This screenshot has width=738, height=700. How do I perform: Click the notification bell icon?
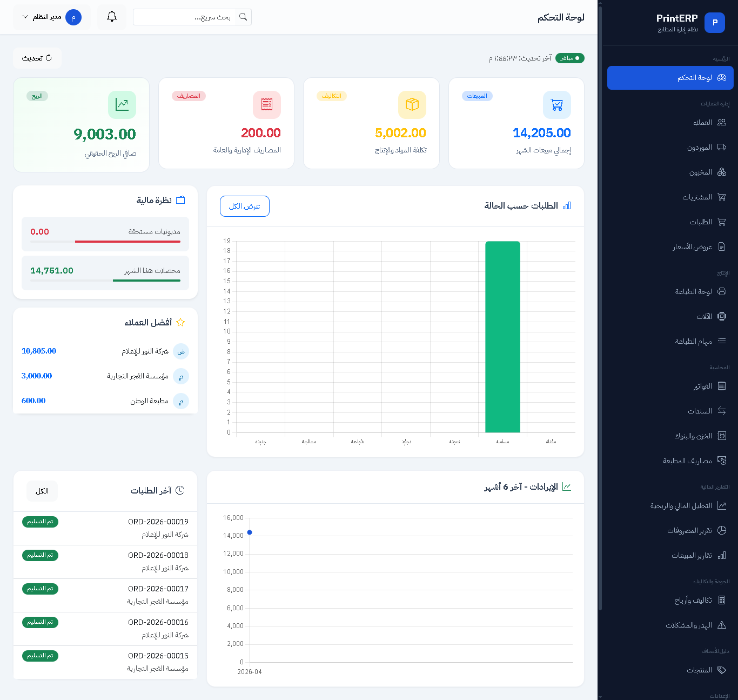coord(112,17)
